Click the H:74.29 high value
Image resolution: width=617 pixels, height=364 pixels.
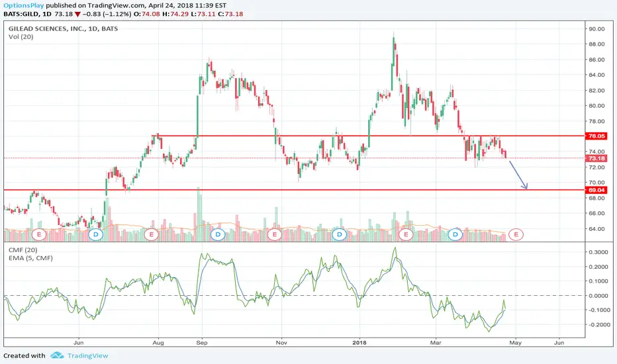click(175, 14)
